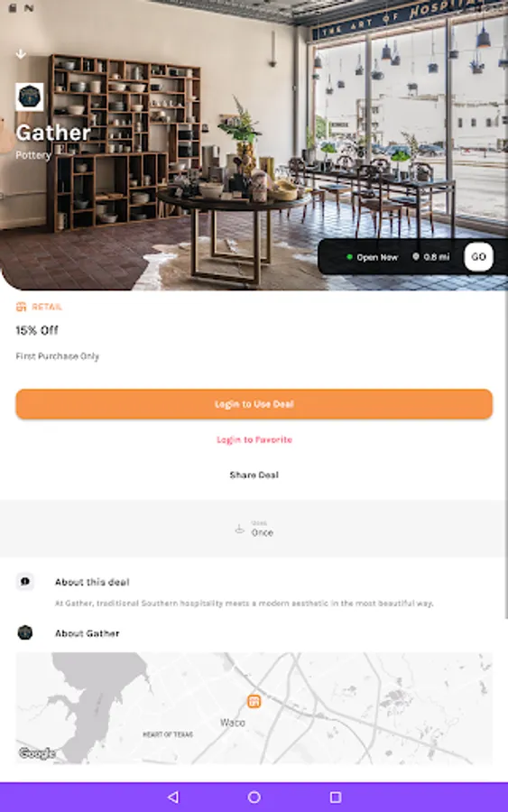Tap Share Deal
This screenshot has height=812, width=508.
click(x=254, y=475)
